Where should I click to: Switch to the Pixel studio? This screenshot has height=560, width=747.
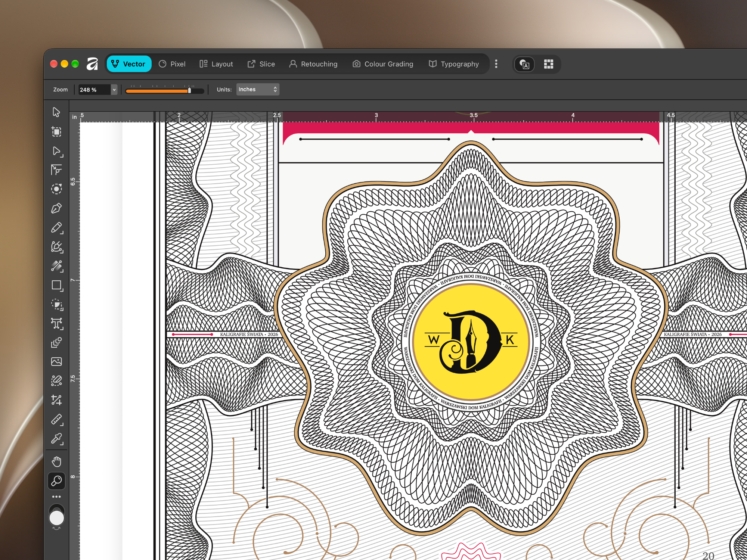(x=172, y=64)
